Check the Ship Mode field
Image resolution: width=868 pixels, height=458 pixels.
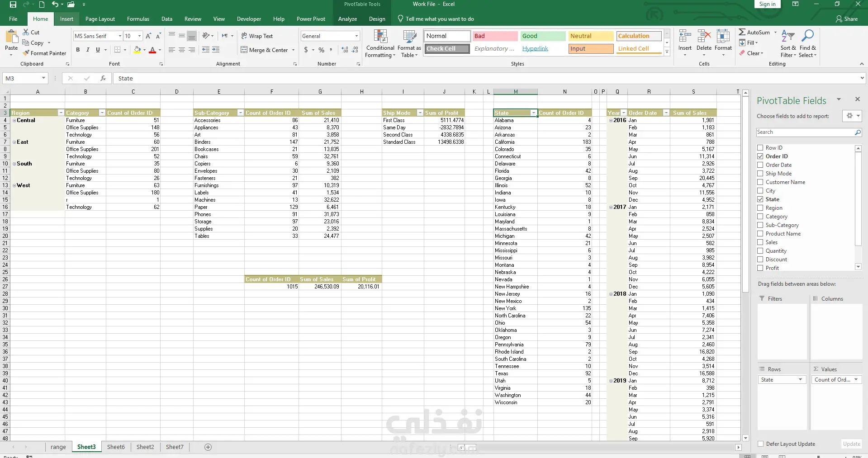point(760,173)
